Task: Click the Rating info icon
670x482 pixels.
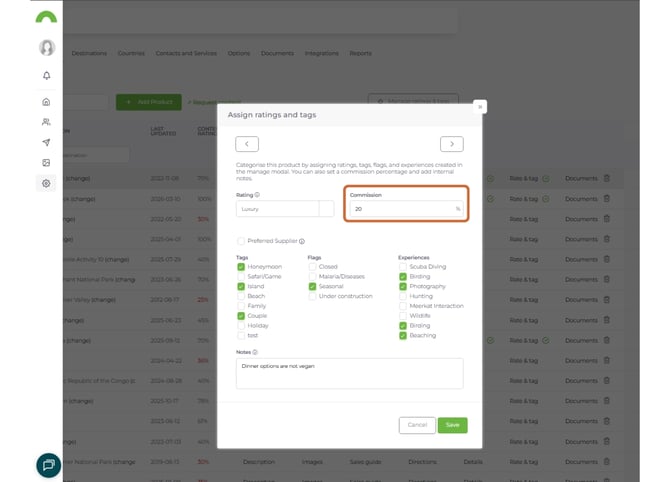Action: point(257,195)
